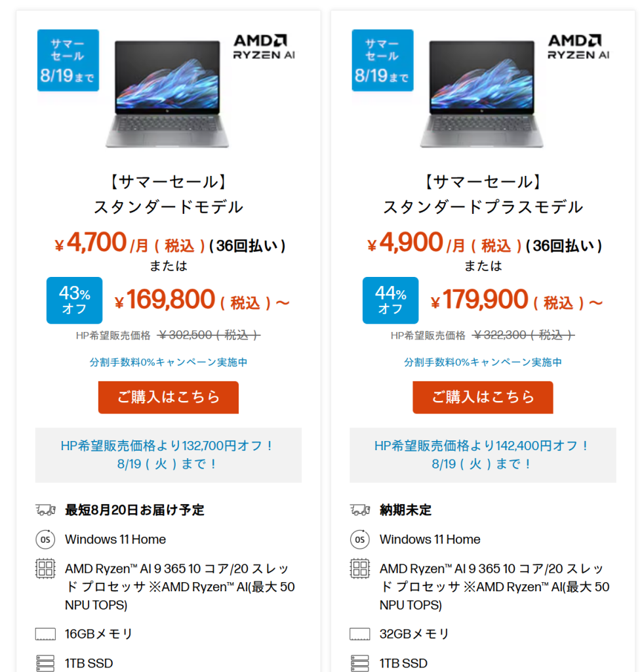The image size is (644, 672).
Task: Click the processor chip icon in right card
Action: [360, 568]
